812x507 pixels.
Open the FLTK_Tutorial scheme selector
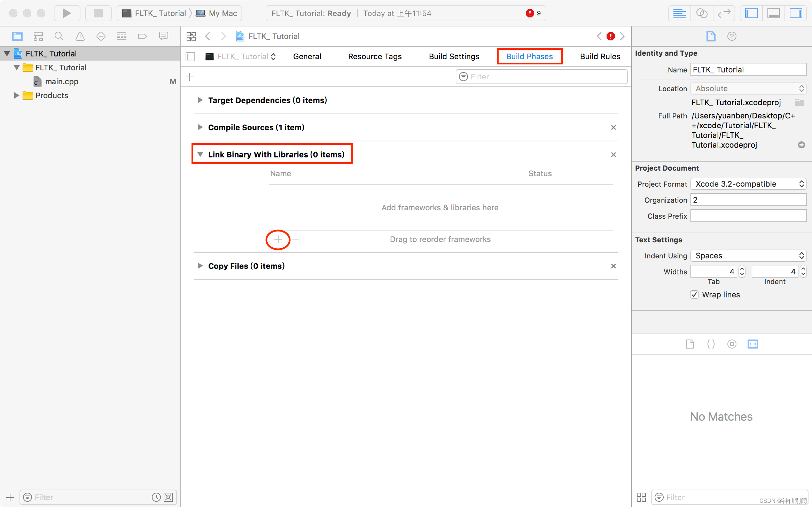pyautogui.click(x=154, y=13)
